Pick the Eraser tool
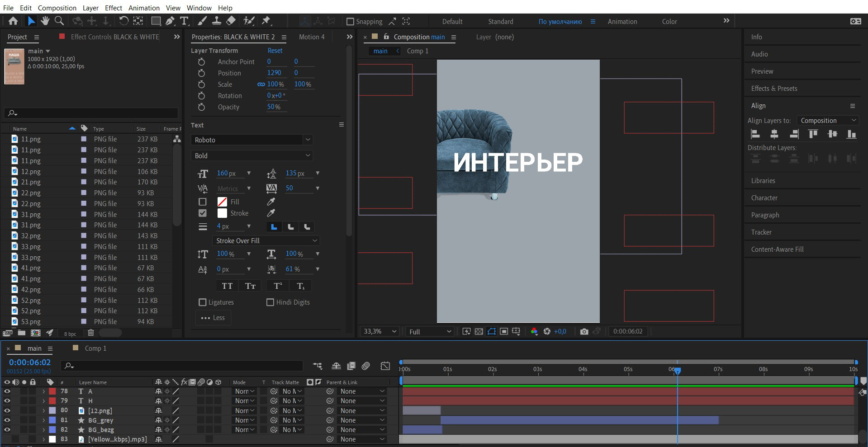 [x=231, y=21]
